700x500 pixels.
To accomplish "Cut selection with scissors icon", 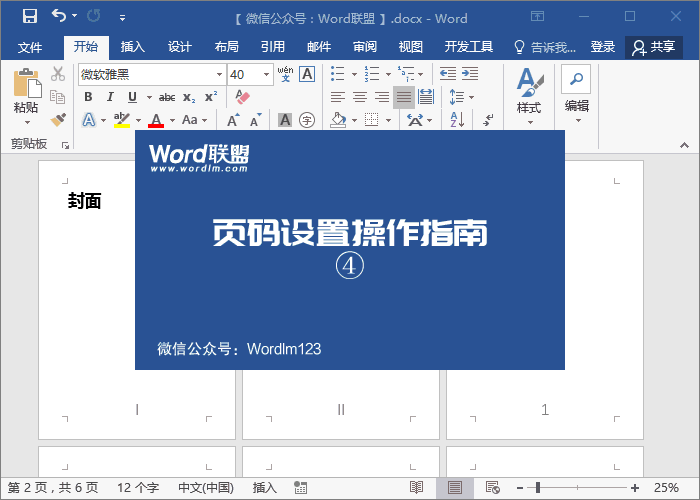I will coord(58,74).
